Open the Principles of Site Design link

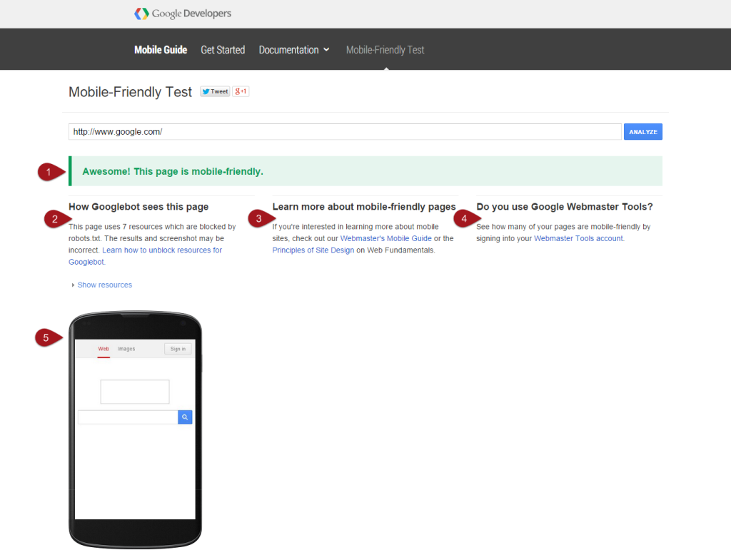click(313, 250)
